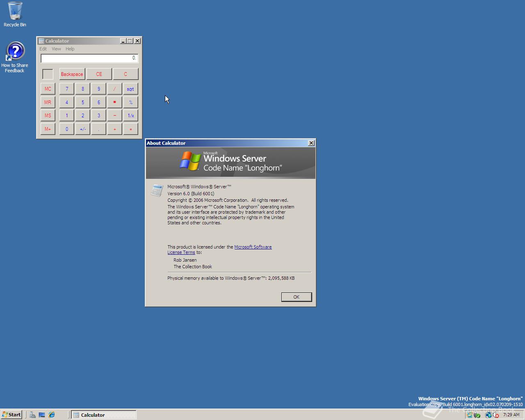525x420 pixels.
Task: Open the View menu in Calculator
Action: [x=56, y=49]
